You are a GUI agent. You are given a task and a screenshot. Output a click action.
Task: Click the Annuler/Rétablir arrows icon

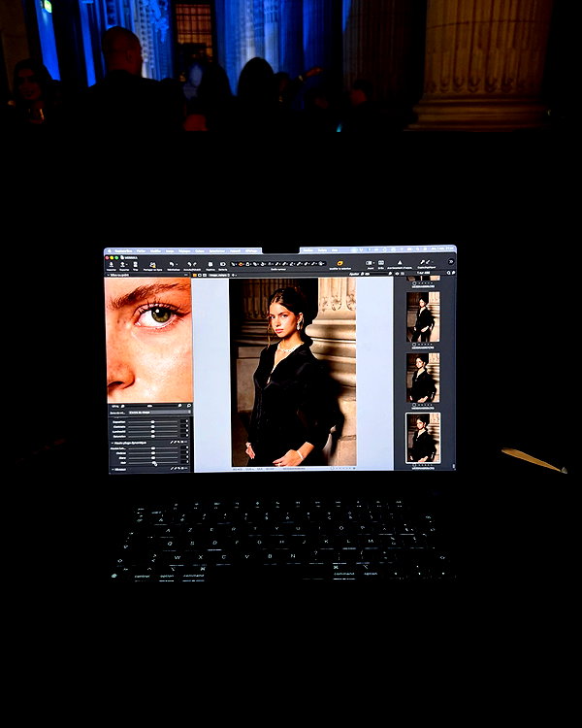point(192,265)
